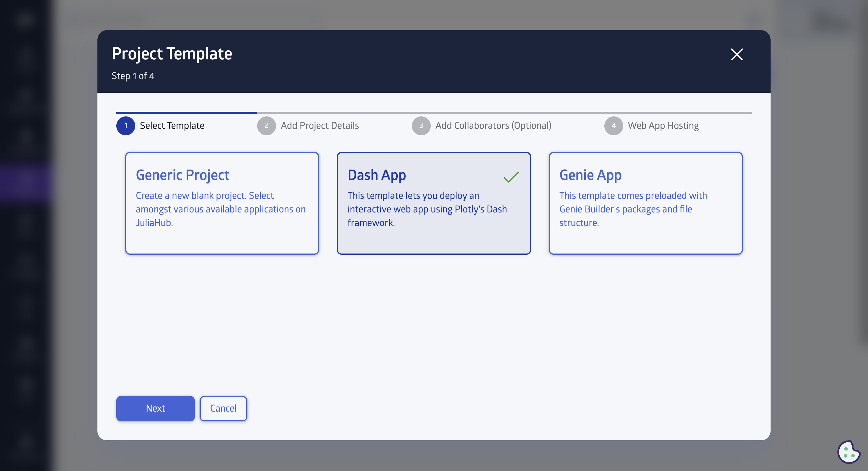The height and width of the screenshot is (471, 868).
Task: Click the "Project Template" dialog title
Action: tap(172, 53)
